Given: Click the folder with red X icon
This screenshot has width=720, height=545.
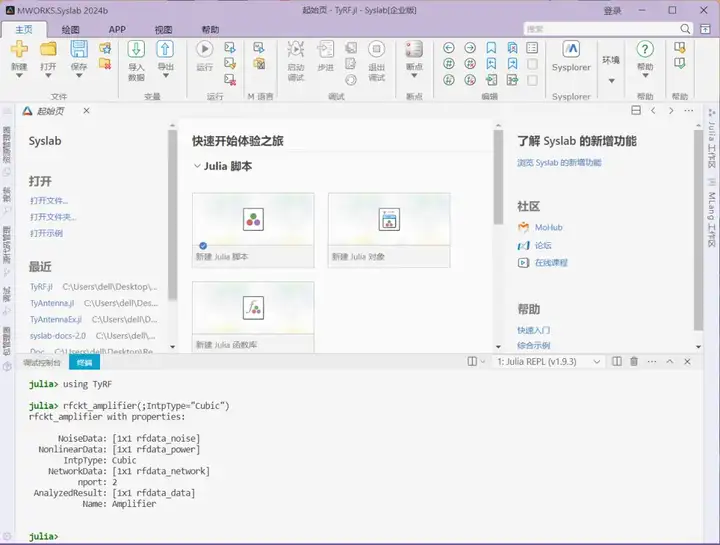Looking at the screenshot, I should (x=105, y=64).
